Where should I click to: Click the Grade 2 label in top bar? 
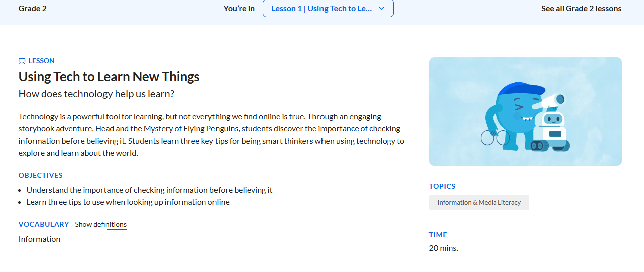tap(33, 9)
